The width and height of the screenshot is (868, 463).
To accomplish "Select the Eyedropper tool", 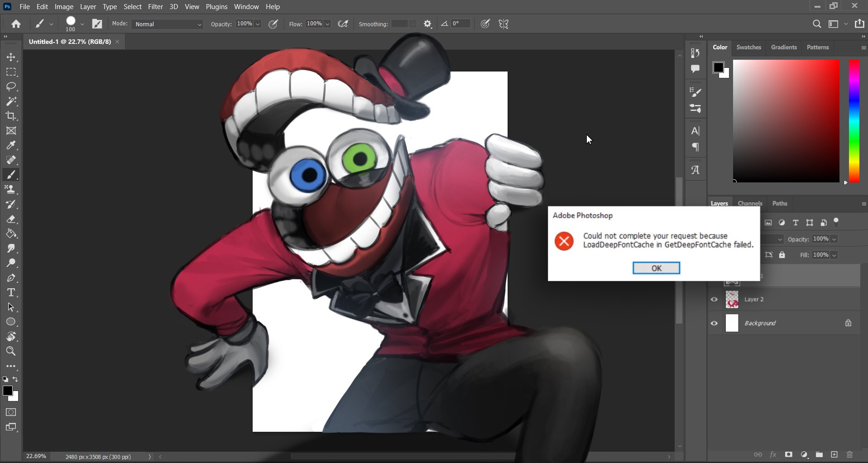I will pyautogui.click(x=11, y=145).
